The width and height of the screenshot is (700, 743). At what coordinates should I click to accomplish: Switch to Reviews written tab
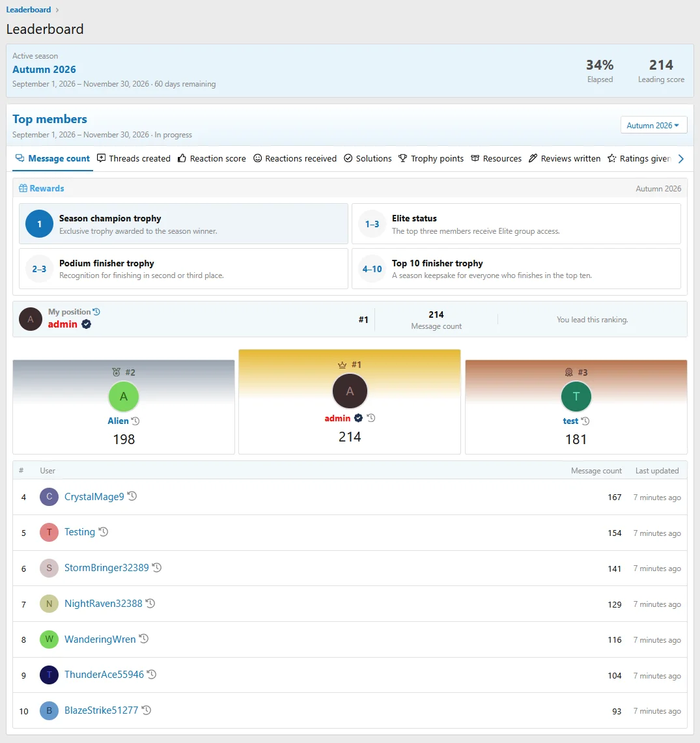tap(565, 158)
